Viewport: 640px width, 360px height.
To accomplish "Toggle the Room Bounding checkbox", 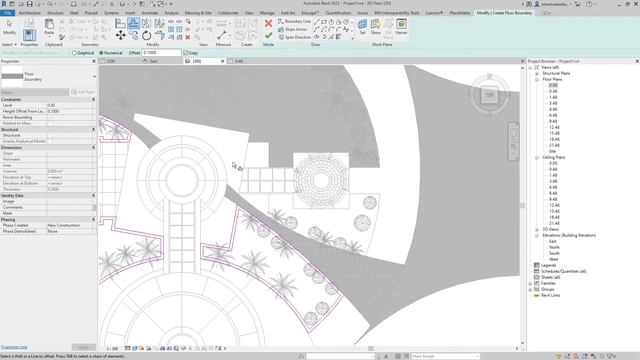I will coord(49,117).
